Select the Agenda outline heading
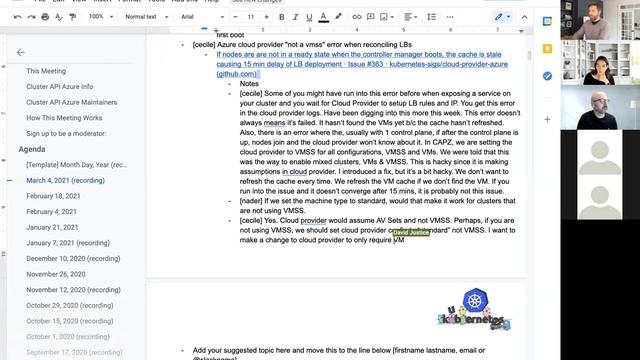640x360 pixels. (x=32, y=149)
